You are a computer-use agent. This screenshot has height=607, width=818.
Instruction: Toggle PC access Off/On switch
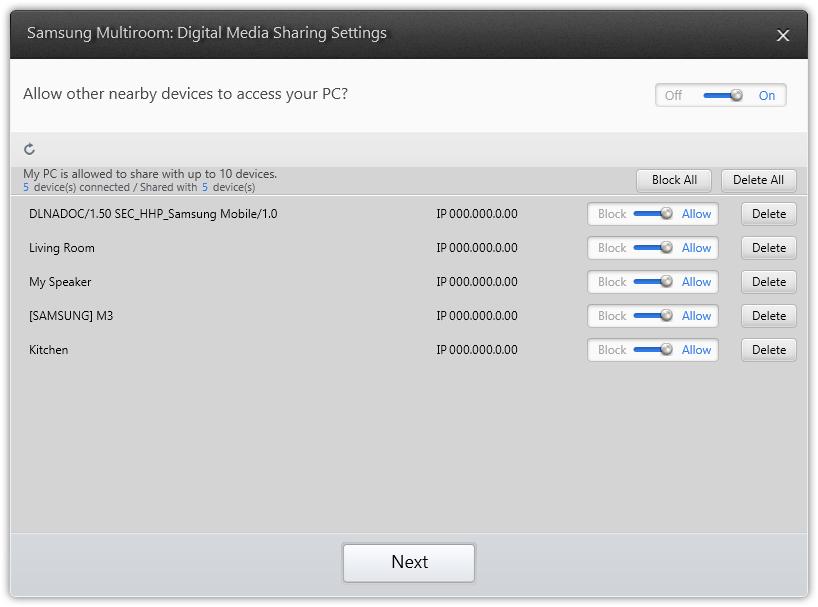(720, 95)
